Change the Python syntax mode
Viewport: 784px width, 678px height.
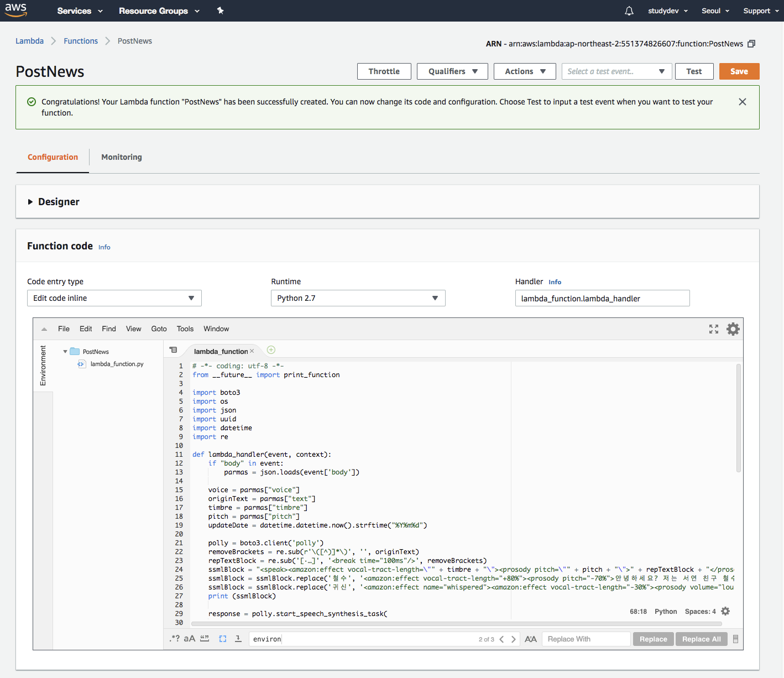click(666, 612)
